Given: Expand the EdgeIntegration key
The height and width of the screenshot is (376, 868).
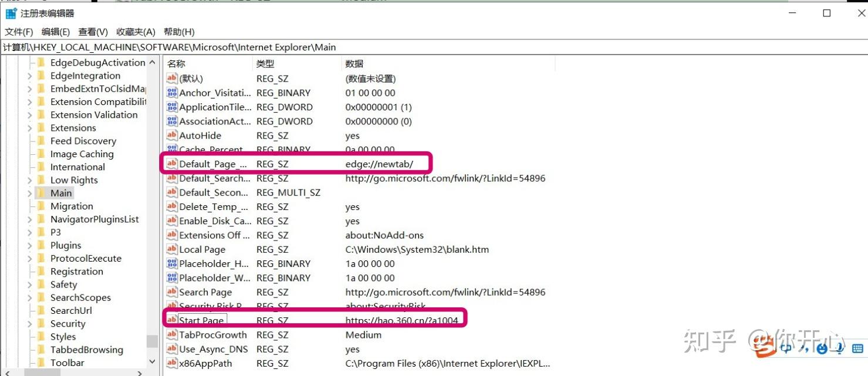Looking at the screenshot, I should 29,76.
